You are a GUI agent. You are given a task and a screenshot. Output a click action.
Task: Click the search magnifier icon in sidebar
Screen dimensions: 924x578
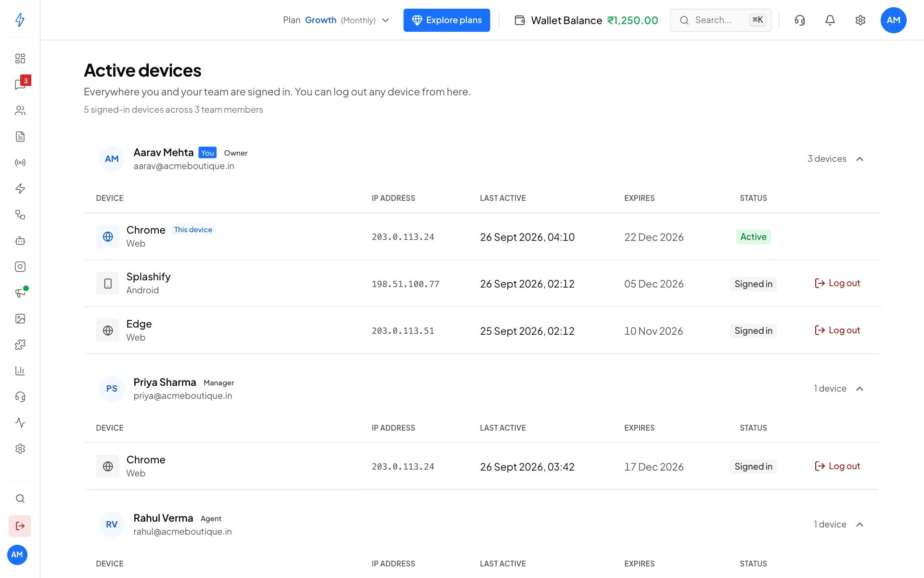[x=20, y=499]
